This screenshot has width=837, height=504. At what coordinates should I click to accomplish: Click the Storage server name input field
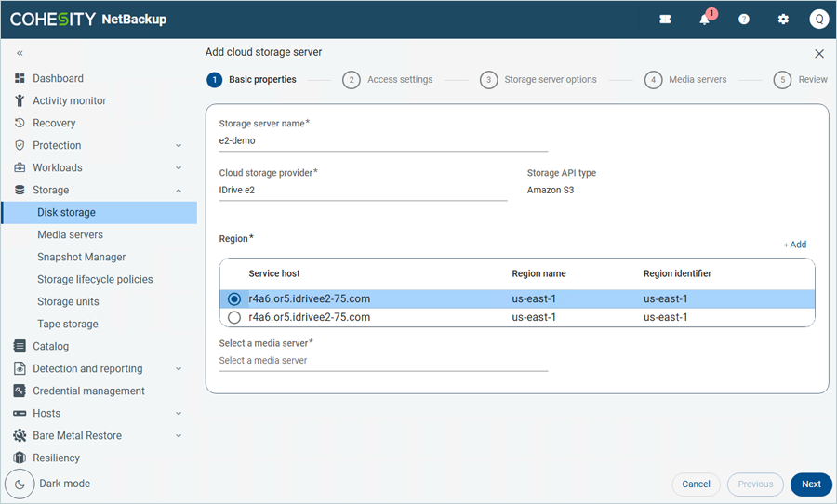[383, 141]
